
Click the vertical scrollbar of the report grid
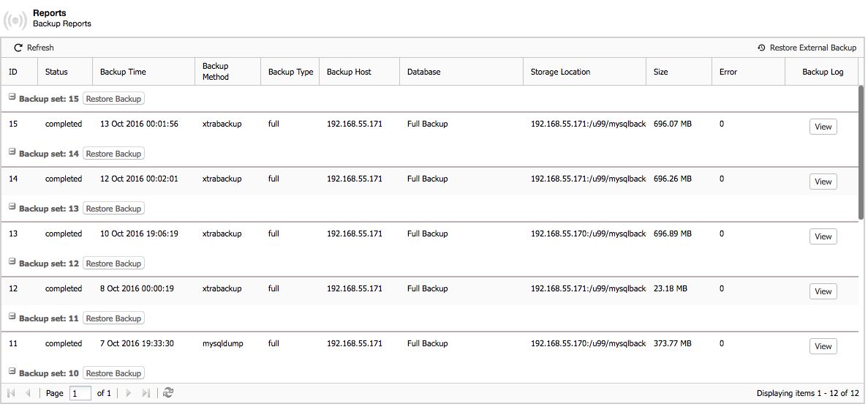tap(861, 152)
